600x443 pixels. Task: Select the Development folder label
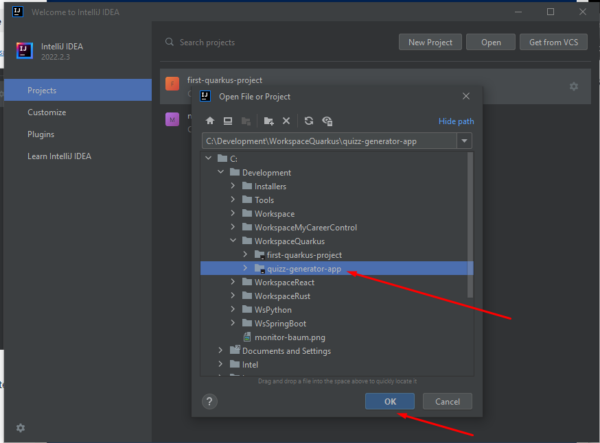[x=266, y=173]
